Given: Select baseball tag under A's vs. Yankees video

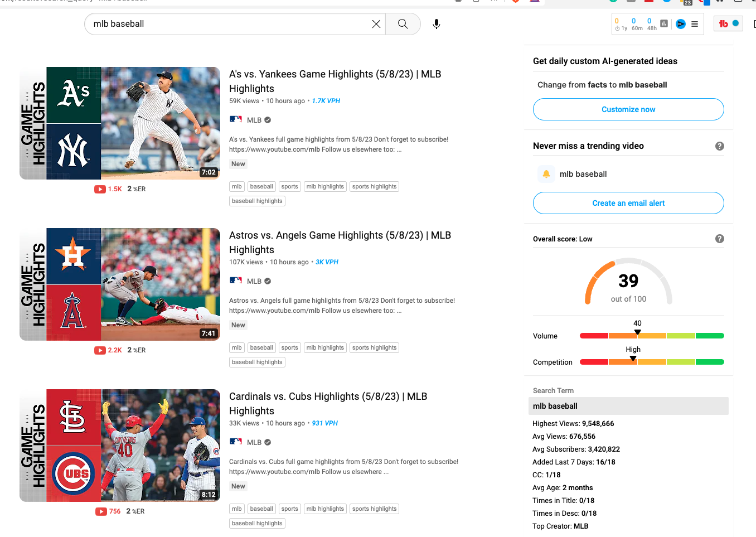Looking at the screenshot, I should pyautogui.click(x=261, y=187).
